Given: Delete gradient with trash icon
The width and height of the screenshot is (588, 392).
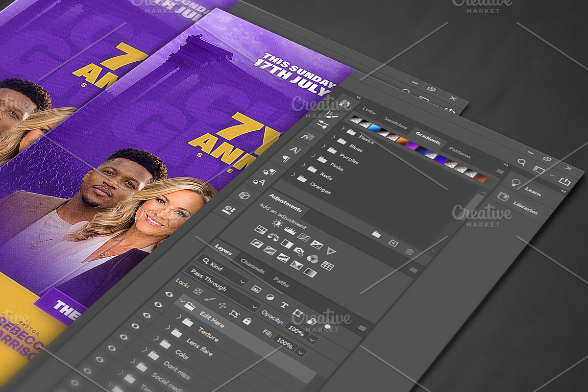Looking at the screenshot, I should click(410, 251).
